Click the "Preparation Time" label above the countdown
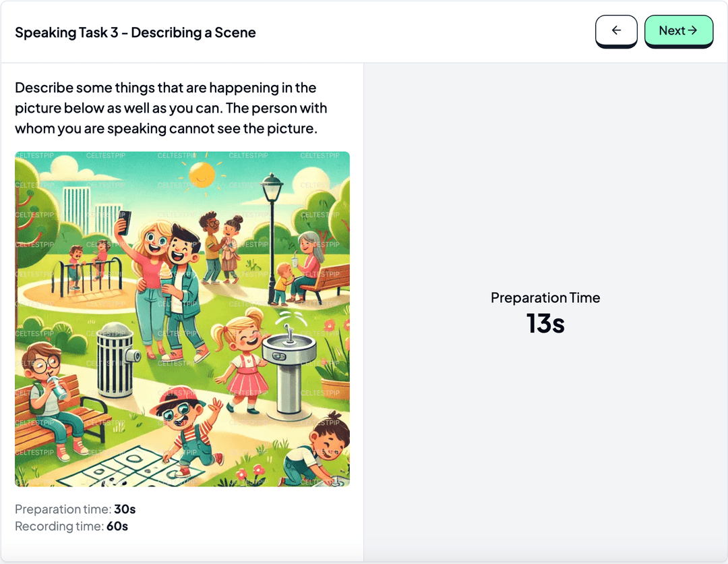This screenshot has width=728, height=564. [x=545, y=298]
